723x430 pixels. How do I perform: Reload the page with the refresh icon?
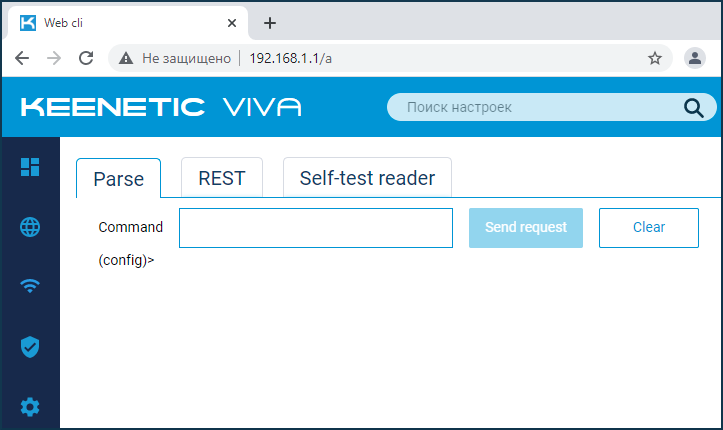[86, 58]
